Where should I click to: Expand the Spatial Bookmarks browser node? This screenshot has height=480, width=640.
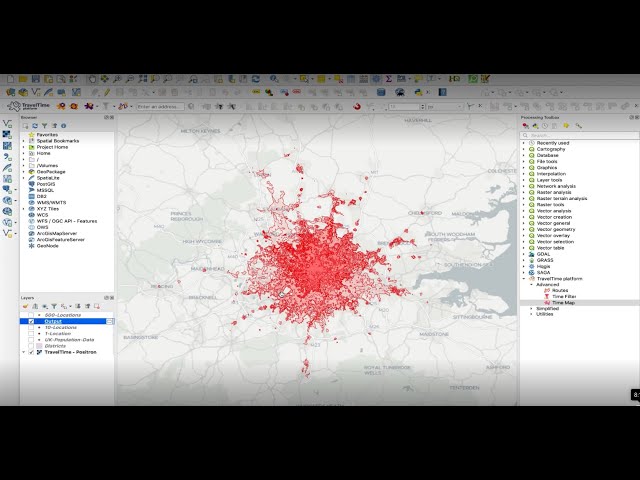[24, 141]
